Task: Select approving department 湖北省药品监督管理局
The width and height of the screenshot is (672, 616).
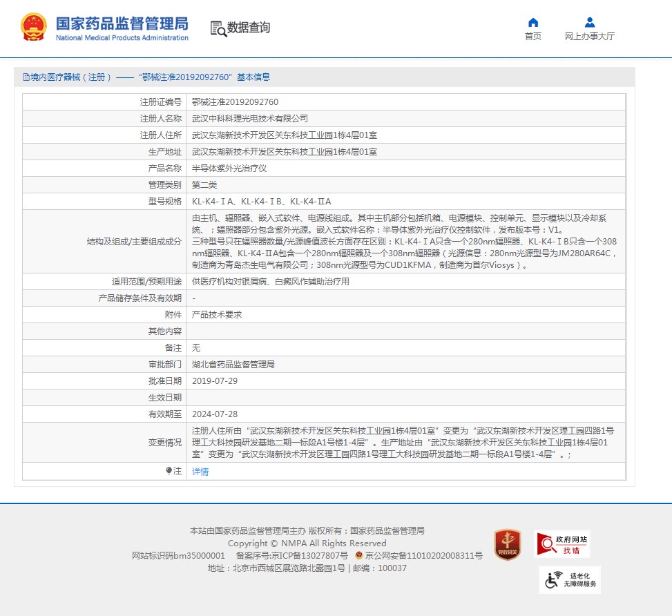Action: tap(233, 365)
